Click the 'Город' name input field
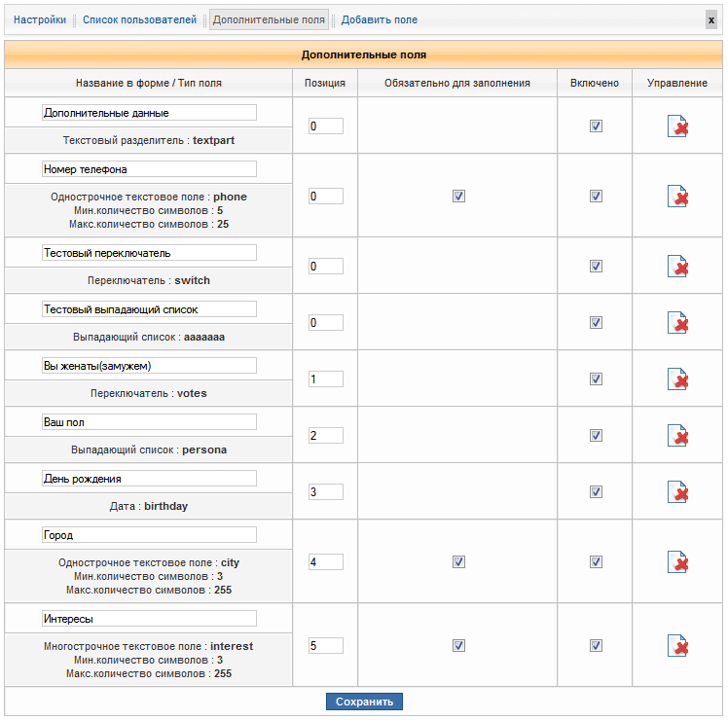 (x=149, y=535)
